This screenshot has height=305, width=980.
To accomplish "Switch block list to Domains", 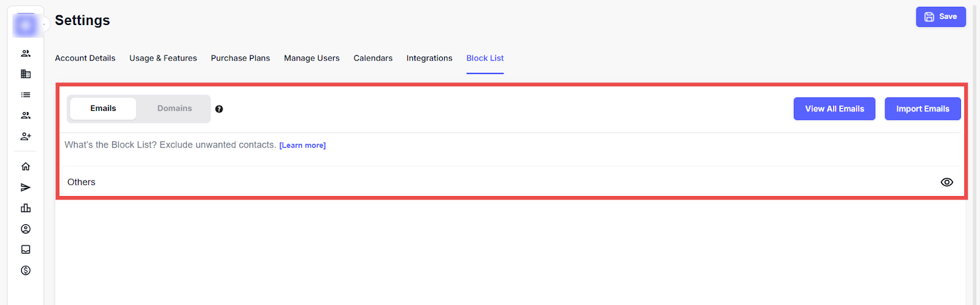I will pos(175,108).
